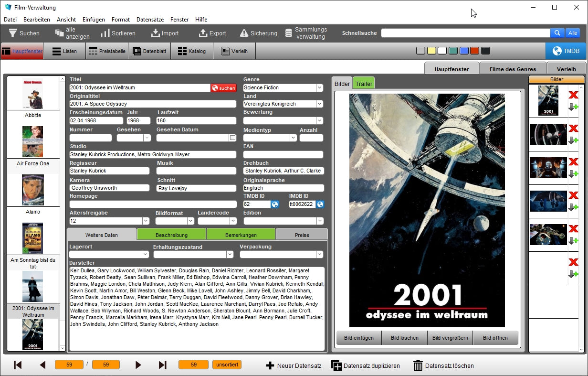The width and height of the screenshot is (588, 376).
Task: Open the Gesehen Datum calendar picker
Action: [232, 138]
